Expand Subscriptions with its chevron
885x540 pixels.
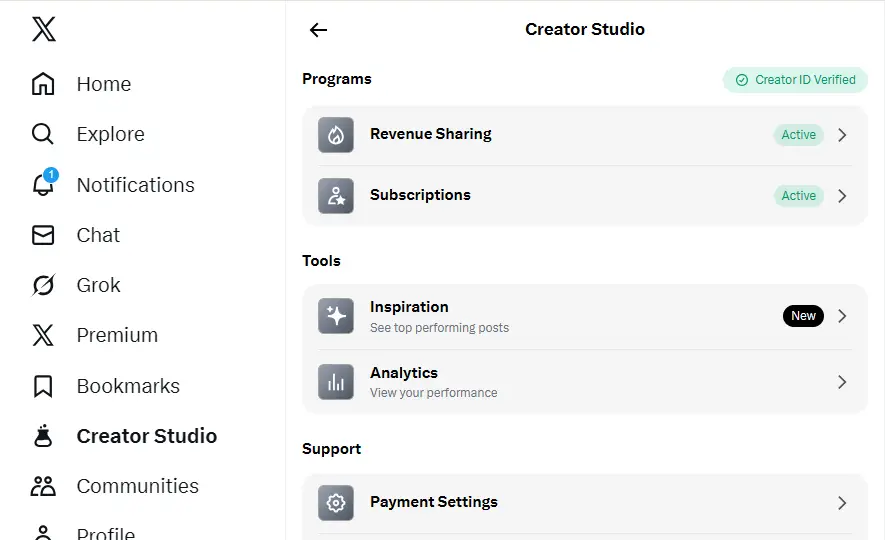[x=842, y=196]
